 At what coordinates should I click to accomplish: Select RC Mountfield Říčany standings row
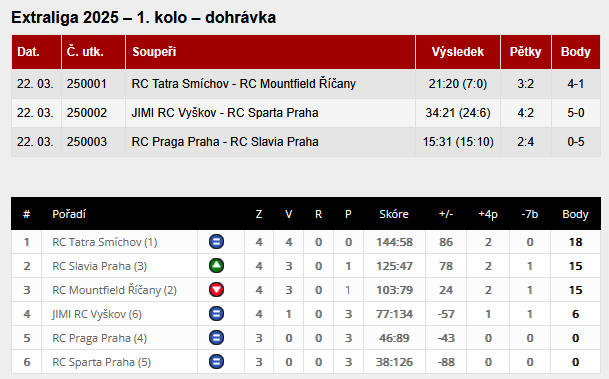(306, 290)
